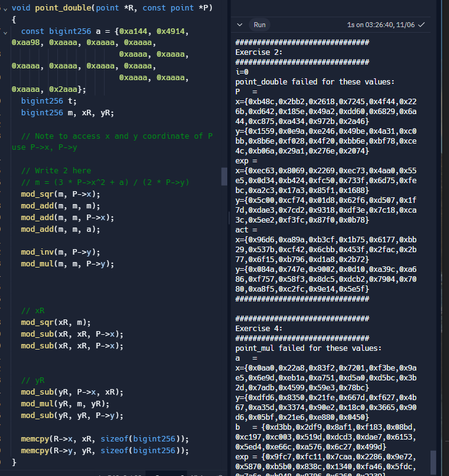Fold the const bigint256 a declaration

pyautogui.click(x=4, y=31)
